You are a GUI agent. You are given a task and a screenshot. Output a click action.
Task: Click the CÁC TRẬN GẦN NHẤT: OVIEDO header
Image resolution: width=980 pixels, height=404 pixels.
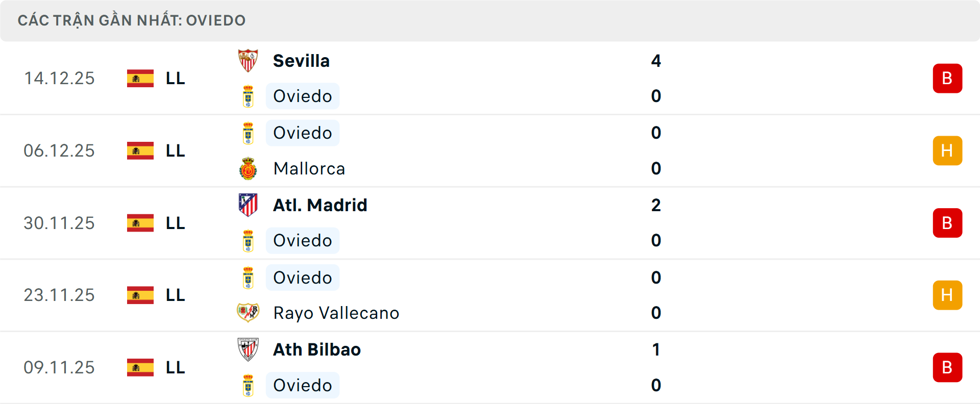[x=132, y=20]
